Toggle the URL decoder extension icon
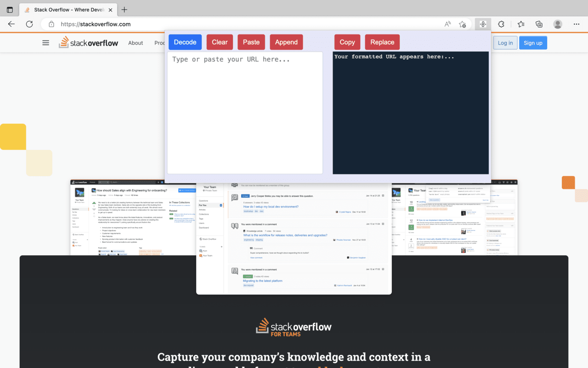The image size is (588, 368). click(x=483, y=24)
